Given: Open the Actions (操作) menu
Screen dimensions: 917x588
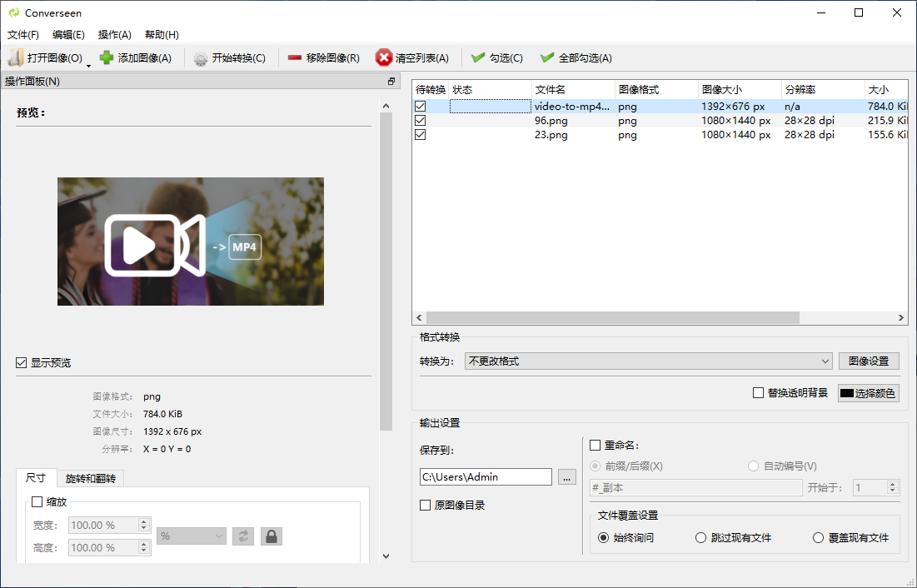Looking at the screenshot, I should (x=114, y=35).
